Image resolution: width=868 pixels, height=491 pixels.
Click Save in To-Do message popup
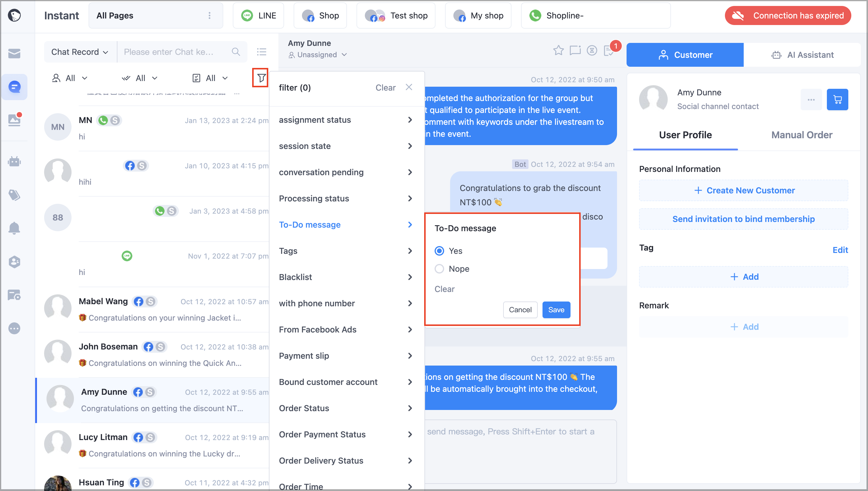(556, 309)
